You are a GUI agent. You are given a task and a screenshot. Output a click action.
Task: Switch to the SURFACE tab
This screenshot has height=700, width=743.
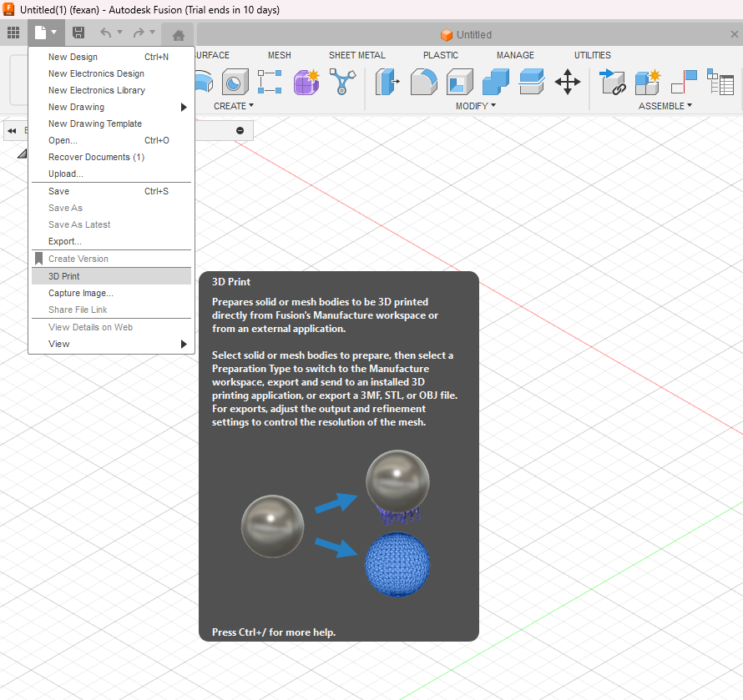[x=212, y=55]
